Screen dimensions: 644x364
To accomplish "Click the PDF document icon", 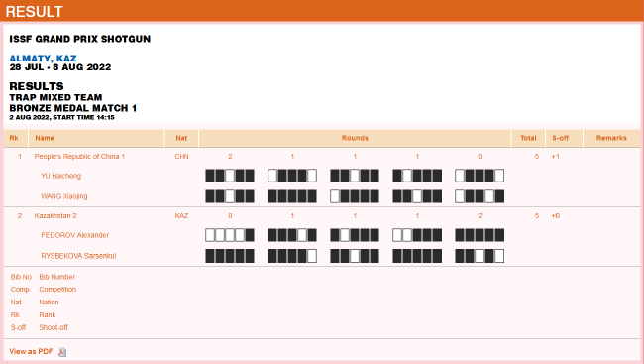I will tap(62, 352).
